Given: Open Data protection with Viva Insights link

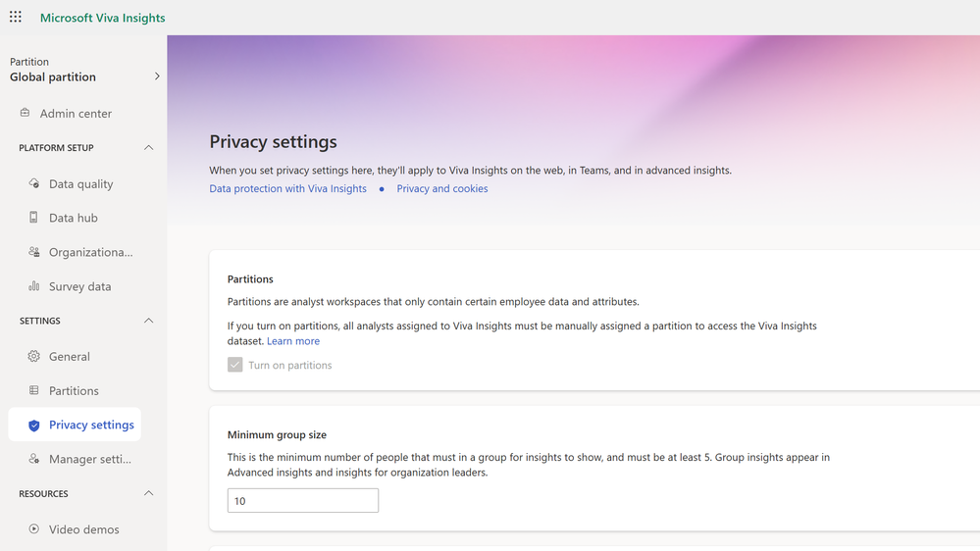Looking at the screenshot, I should [287, 188].
